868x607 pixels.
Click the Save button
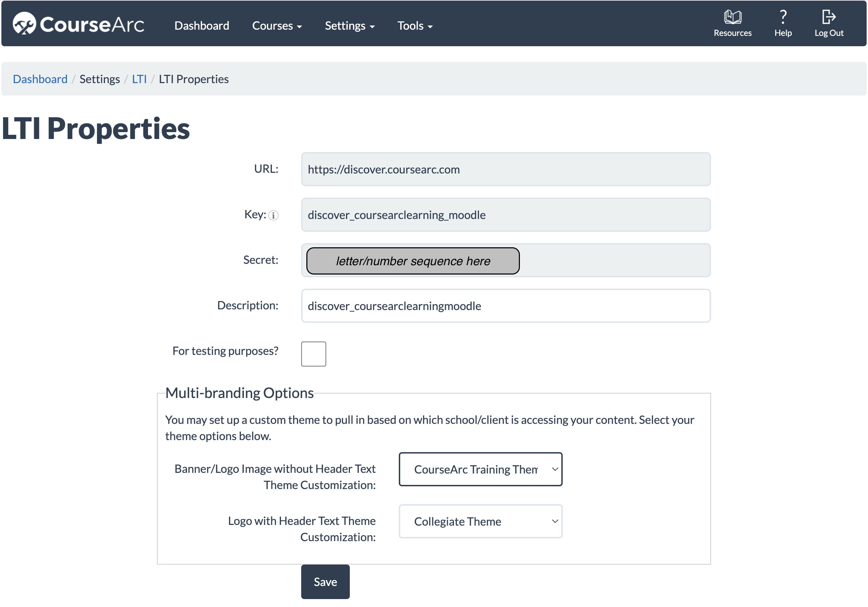point(325,582)
